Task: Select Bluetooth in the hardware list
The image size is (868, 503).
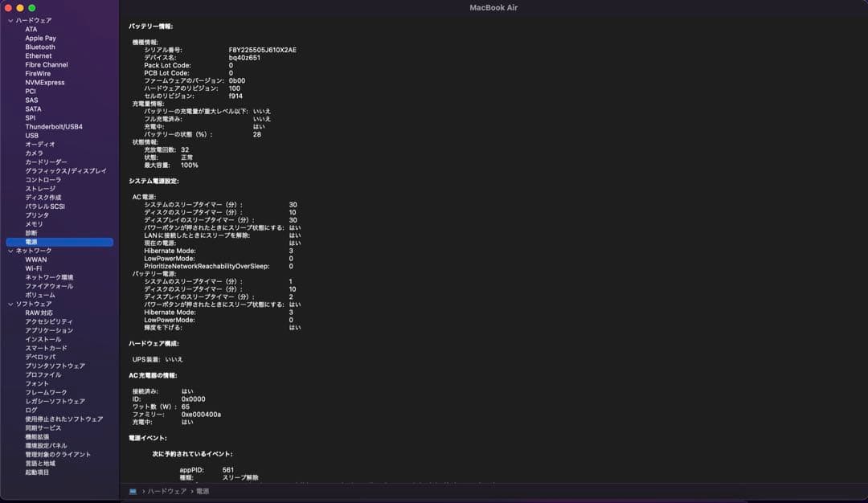Action: pyautogui.click(x=40, y=47)
